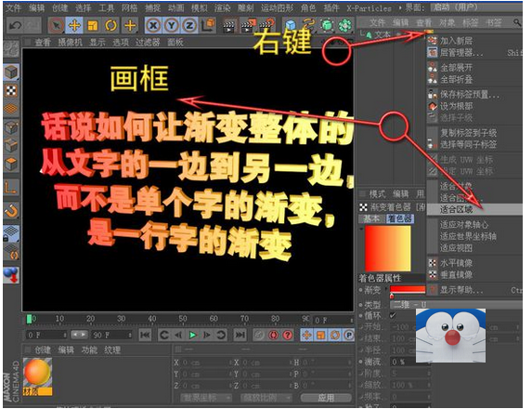Switch the coordinate system icon
This screenshot has height=409, width=532.
point(208,25)
